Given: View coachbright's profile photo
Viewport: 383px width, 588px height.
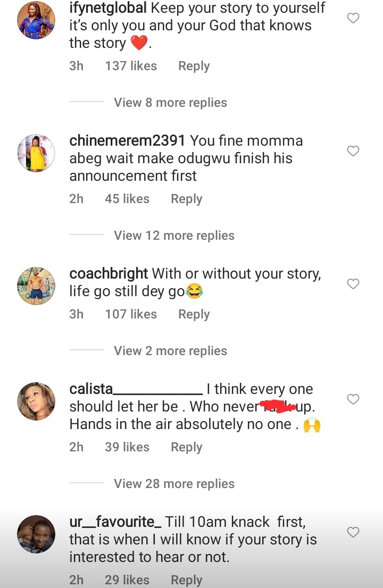Looking at the screenshot, I should [x=36, y=286].
